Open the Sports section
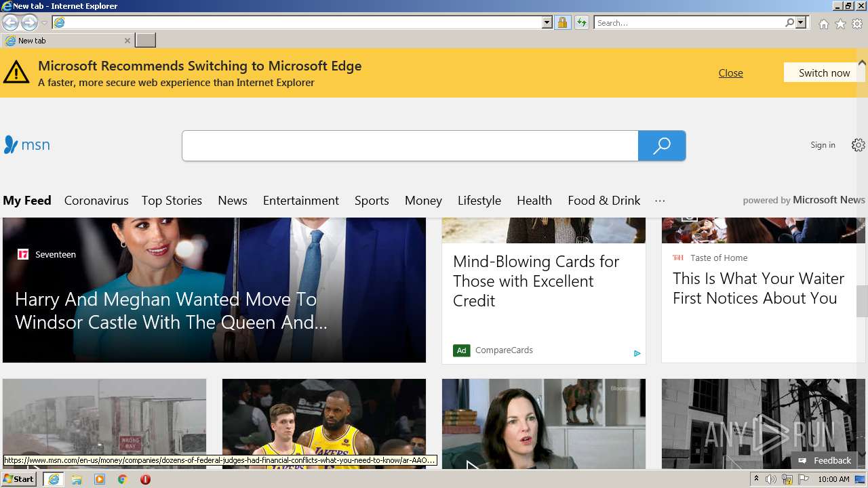 coord(372,201)
